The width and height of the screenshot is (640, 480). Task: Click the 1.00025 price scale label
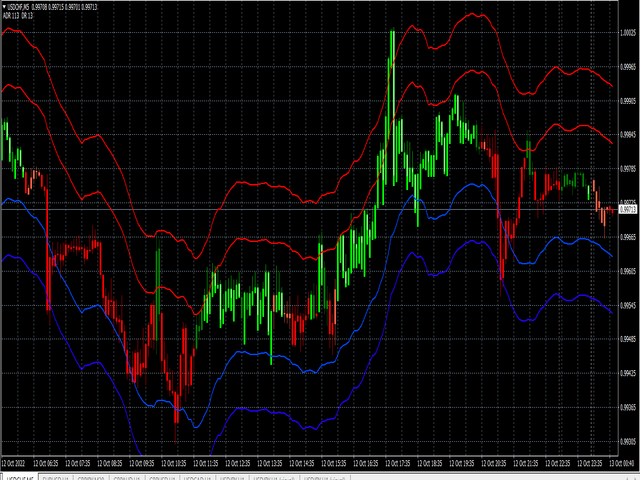pyautogui.click(x=628, y=33)
